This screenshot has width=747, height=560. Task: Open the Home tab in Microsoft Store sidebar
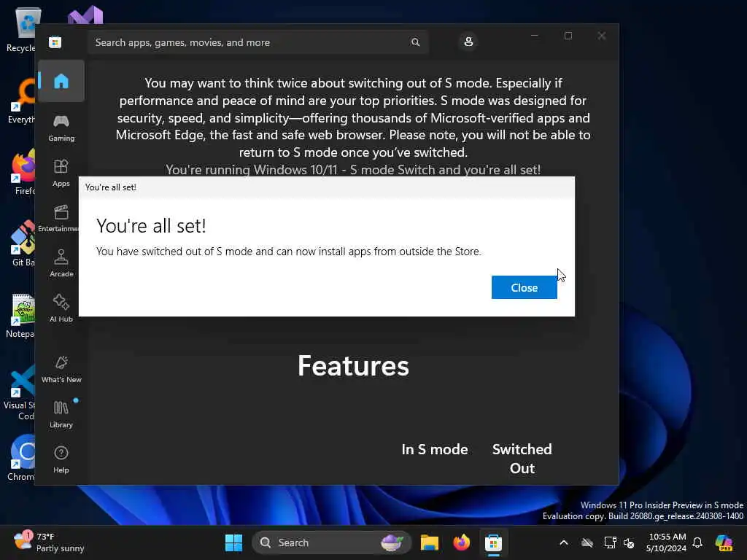point(61,81)
